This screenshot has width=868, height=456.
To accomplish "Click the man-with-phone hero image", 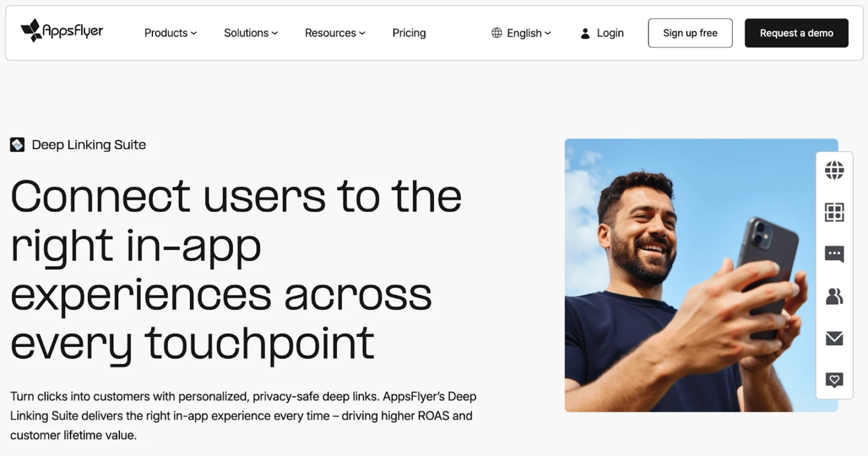I will (x=701, y=275).
